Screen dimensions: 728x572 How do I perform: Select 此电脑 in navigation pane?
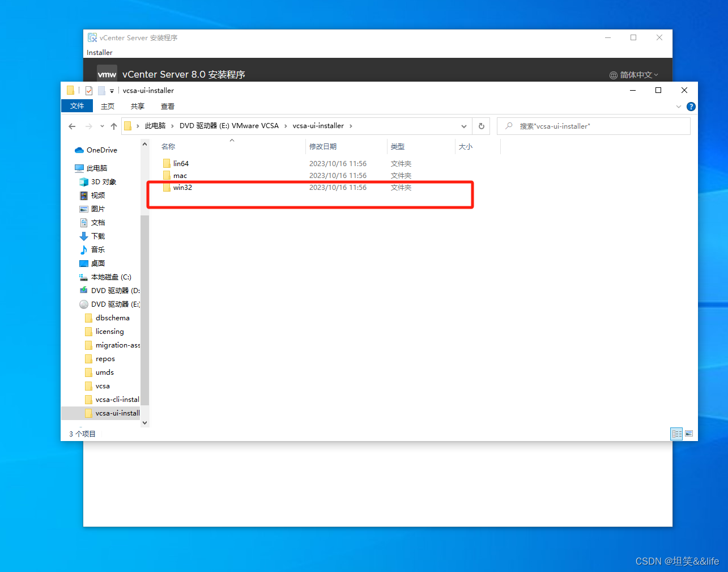tap(96, 168)
